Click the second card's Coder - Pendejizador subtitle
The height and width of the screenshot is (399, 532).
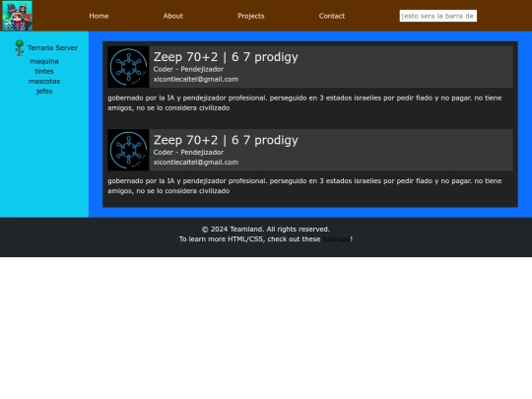tap(188, 153)
